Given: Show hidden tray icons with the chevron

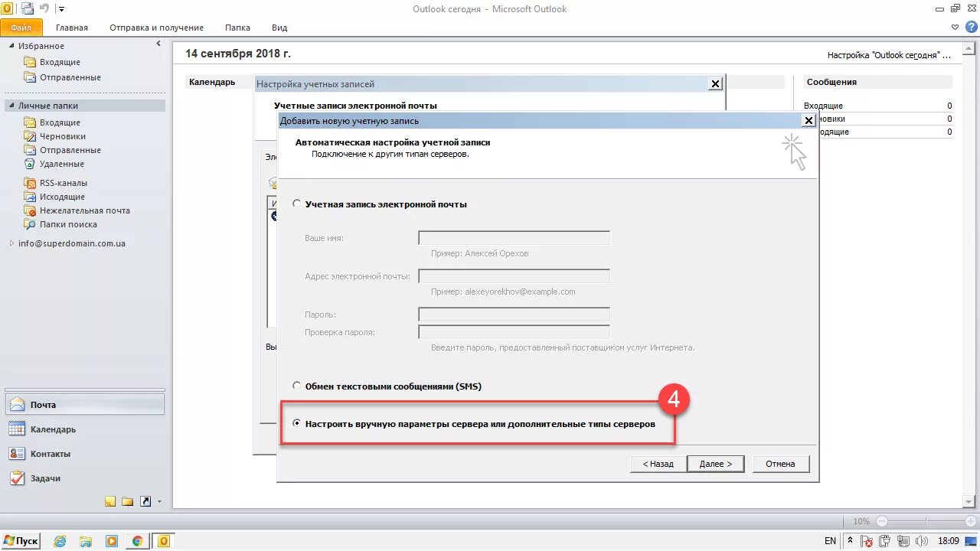Looking at the screenshot, I should coord(851,541).
